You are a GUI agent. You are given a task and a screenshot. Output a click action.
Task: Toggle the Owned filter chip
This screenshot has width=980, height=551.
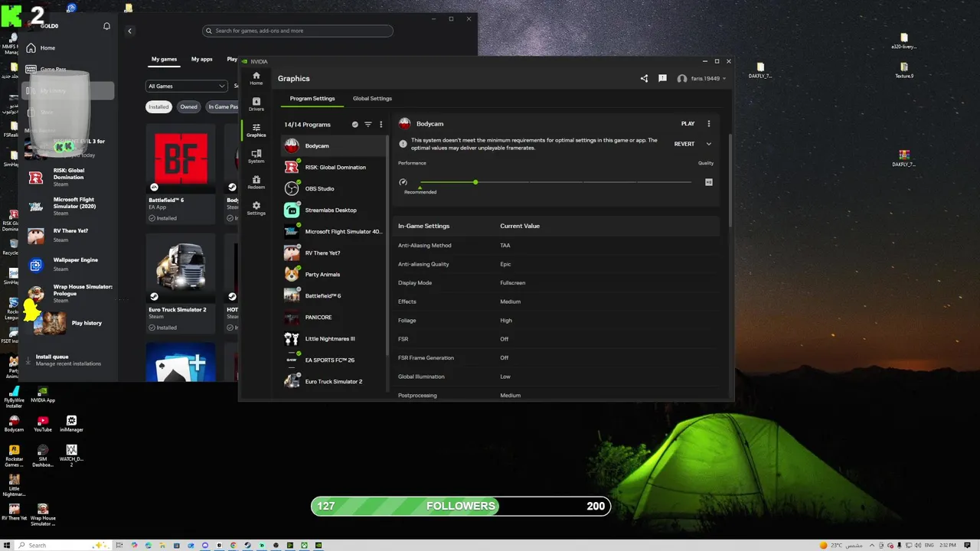(x=188, y=106)
